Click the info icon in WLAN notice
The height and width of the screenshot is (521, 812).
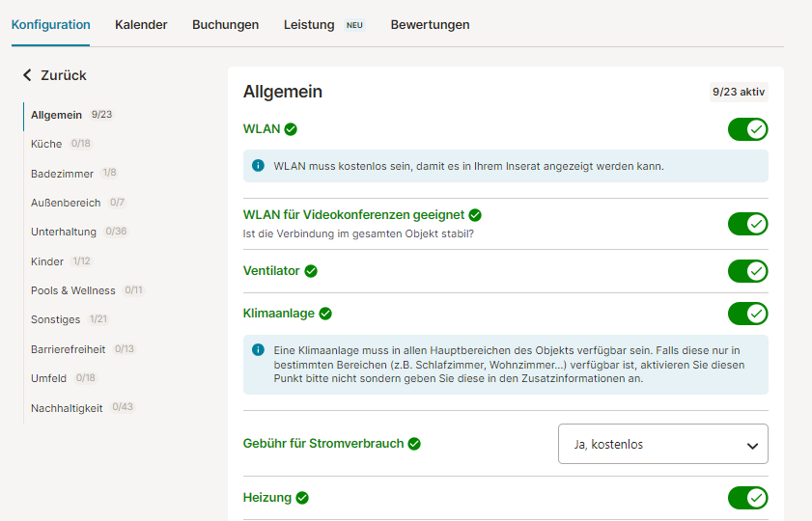pyautogui.click(x=258, y=166)
